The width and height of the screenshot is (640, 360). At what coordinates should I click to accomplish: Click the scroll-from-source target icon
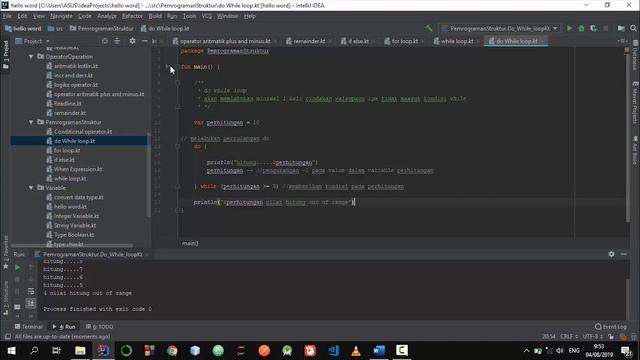(x=105, y=41)
